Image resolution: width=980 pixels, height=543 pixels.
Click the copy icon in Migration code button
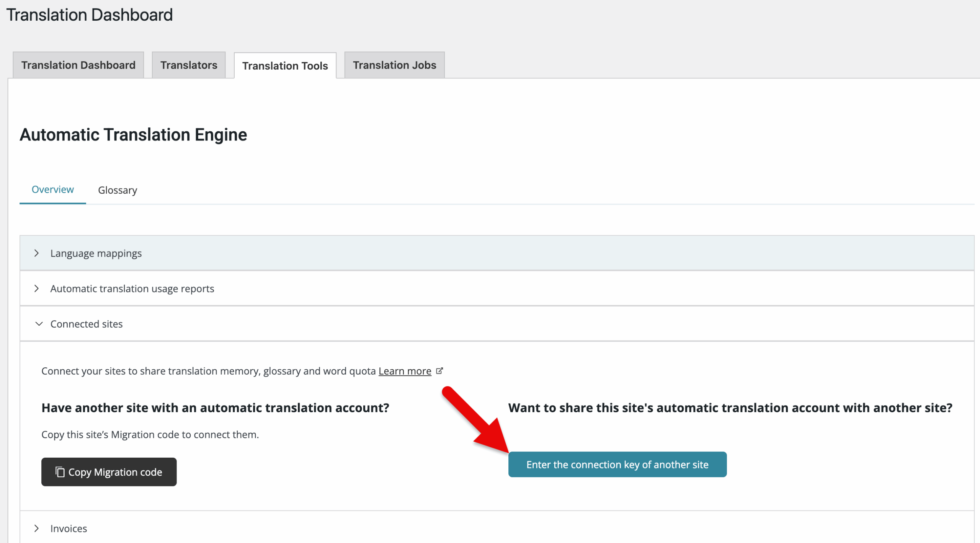click(x=60, y=472)
